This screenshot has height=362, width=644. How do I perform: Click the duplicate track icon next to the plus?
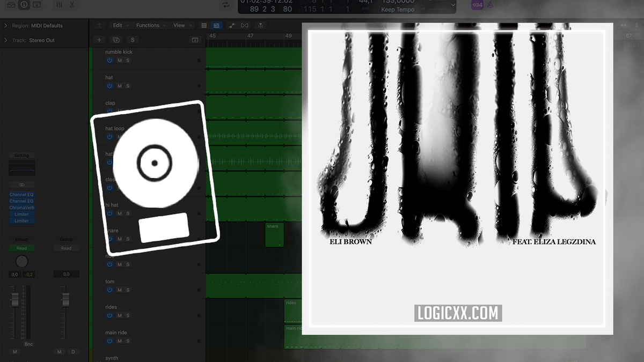coord(116,40)
